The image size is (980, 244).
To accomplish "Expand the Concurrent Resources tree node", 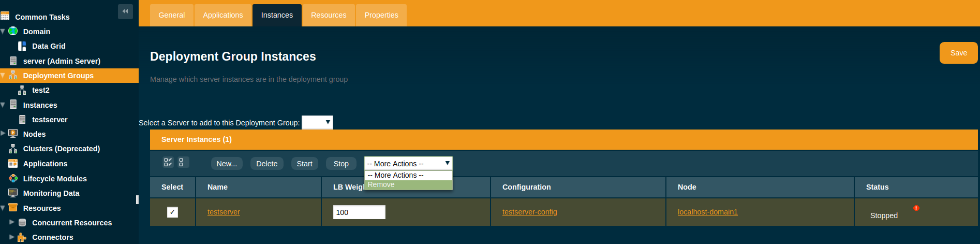I will (12, 222).
